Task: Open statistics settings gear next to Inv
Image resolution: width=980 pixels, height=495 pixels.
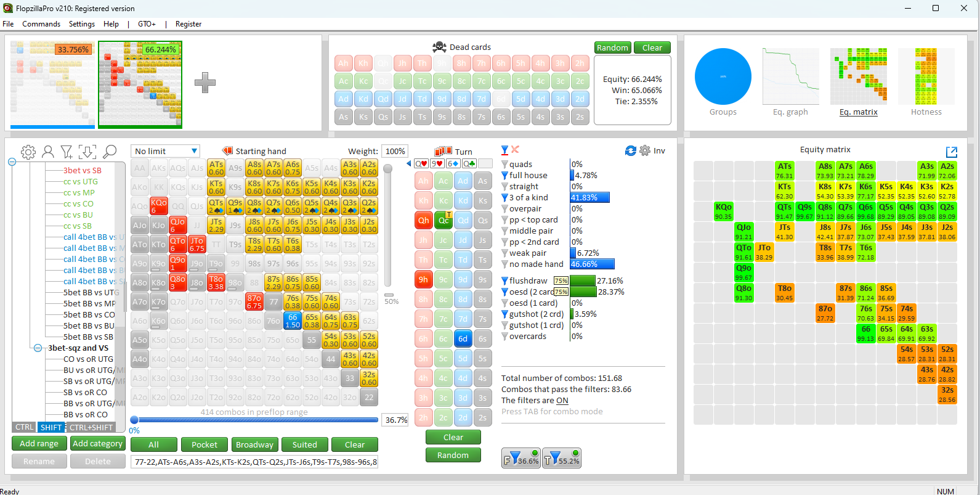Action: coord(645,150)
